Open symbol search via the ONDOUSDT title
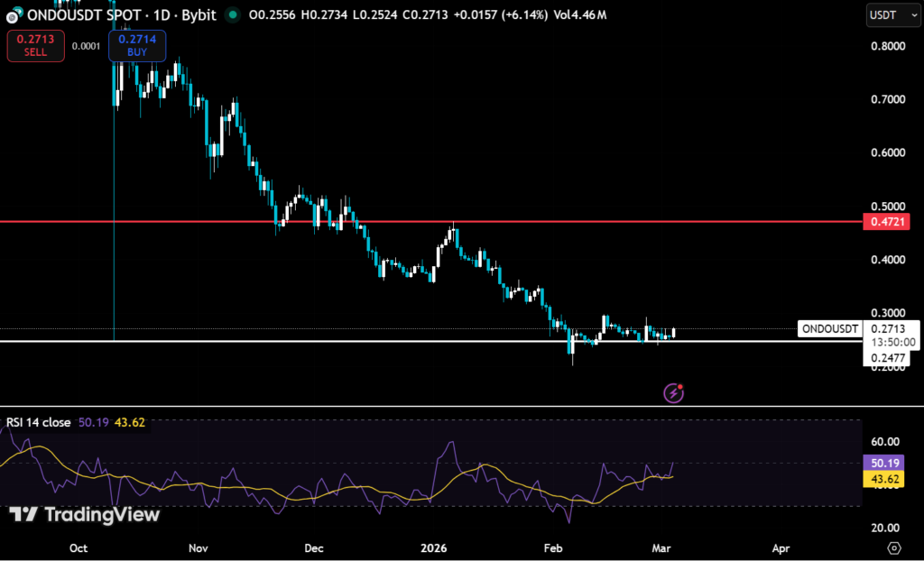This screenshot has width=924, height=561. pyautogui.click(x=65, y=15)
